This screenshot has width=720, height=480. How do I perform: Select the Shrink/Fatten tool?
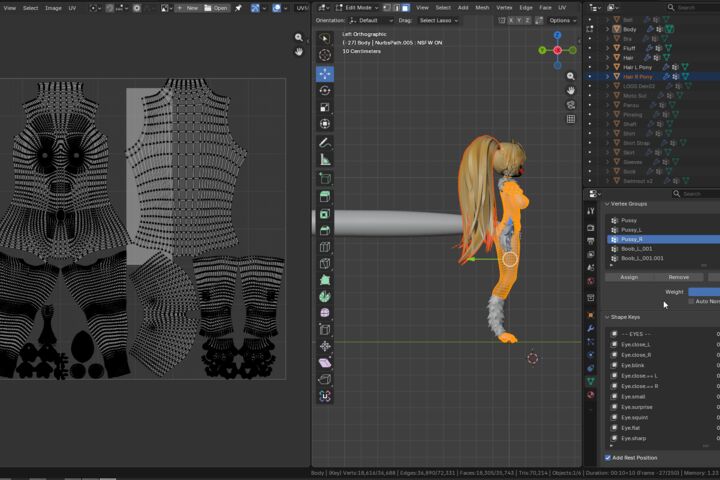click(325, 346)
